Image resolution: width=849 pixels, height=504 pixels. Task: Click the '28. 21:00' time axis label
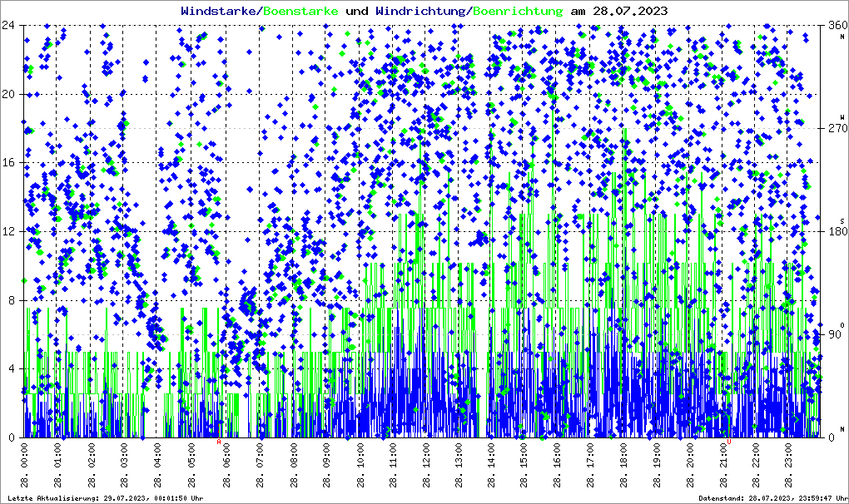pyautogui.click(x=722, y=465)
